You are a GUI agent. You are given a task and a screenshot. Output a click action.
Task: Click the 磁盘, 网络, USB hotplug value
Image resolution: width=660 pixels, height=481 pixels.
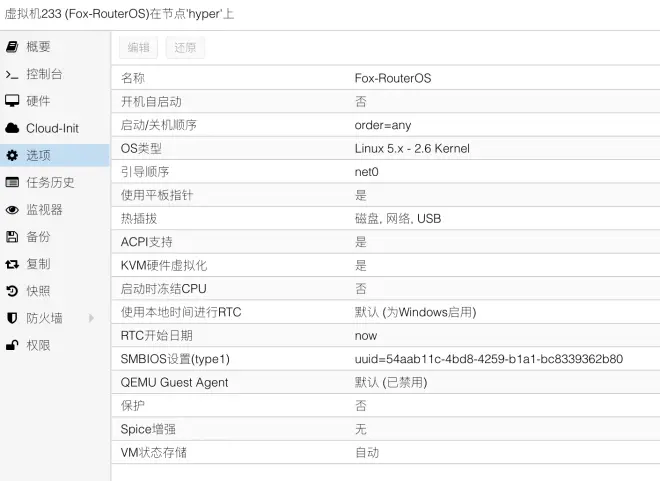click(x=398, y=219)
